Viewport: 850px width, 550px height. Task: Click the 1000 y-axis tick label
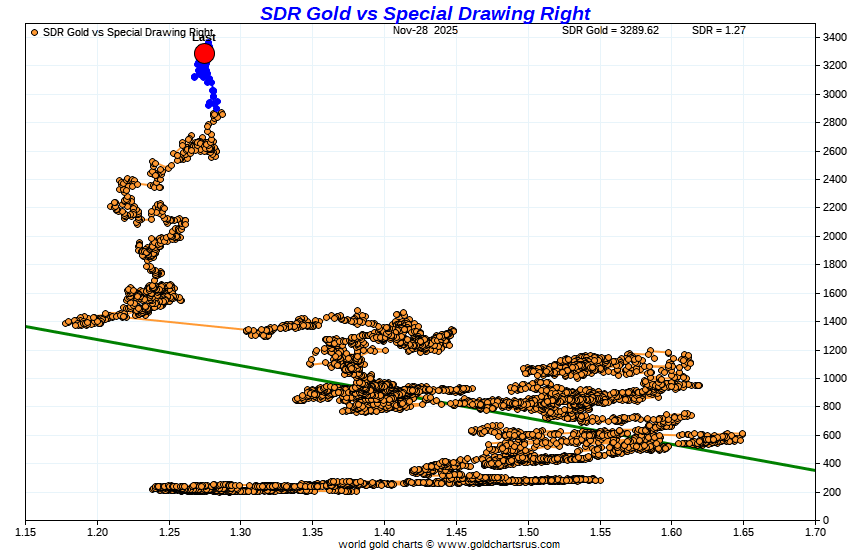tap(834, 378)
